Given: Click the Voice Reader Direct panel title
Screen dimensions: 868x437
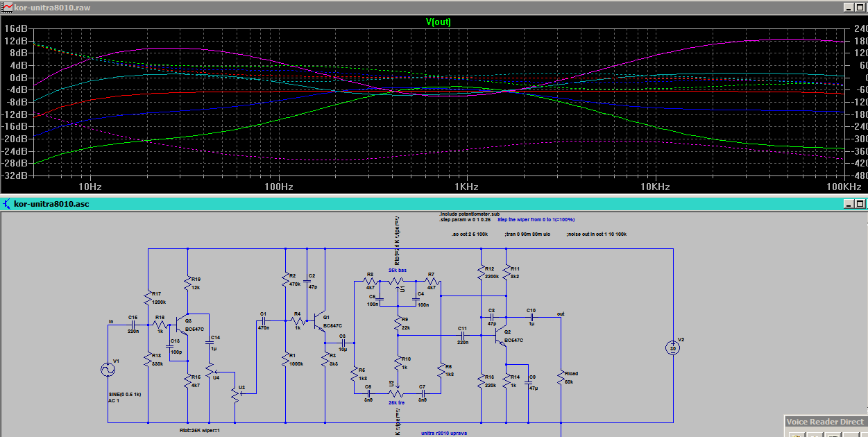Looking at the screenshot, I should pyautogui.click(x=824, y=422).
